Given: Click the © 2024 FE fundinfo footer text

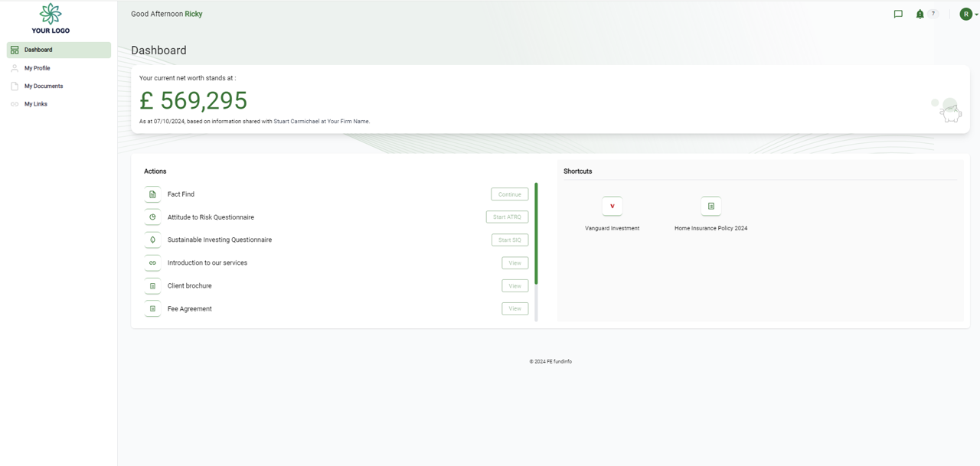Looking at the screenshot, I should [x=550, y=362].
